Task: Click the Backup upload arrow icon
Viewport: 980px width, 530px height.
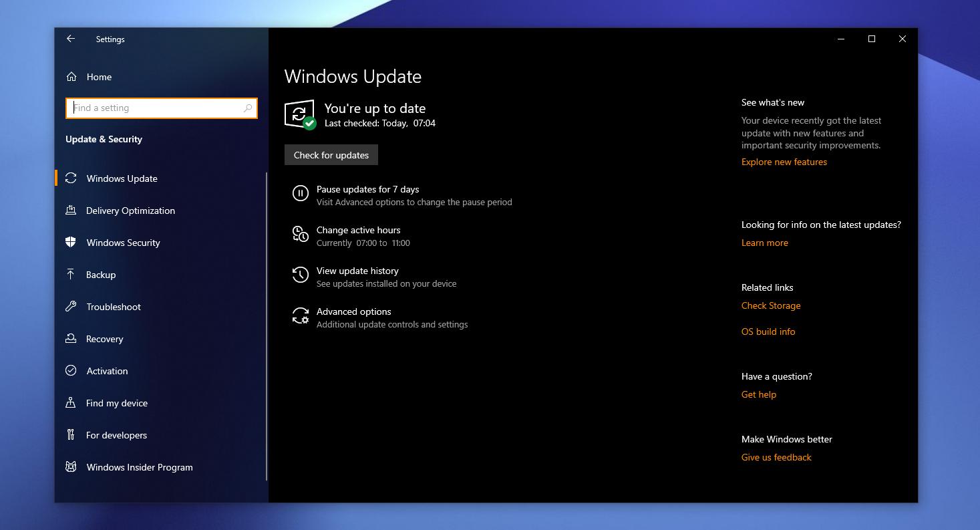Action: pos(71,274)
